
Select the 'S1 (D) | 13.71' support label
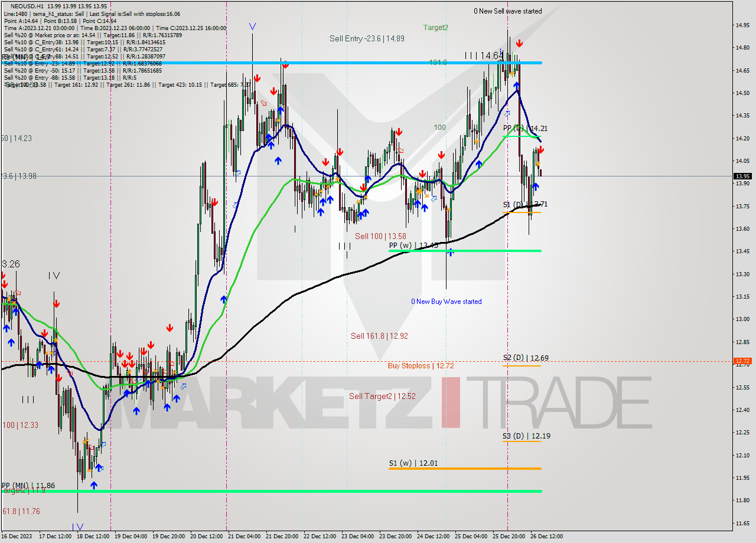[525, 204]
